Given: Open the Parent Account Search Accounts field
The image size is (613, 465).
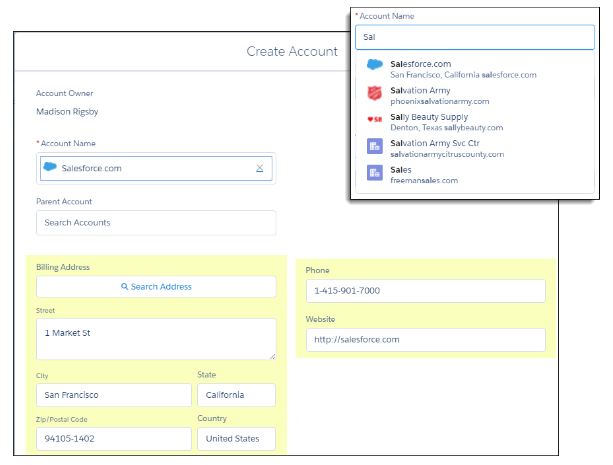Looking at the screenshot, I should point(156,223).
